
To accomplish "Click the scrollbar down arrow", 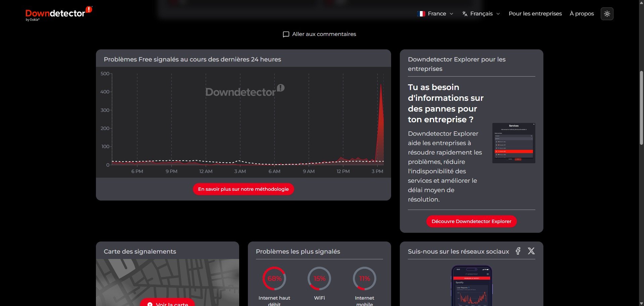I will tap(641, 303).
